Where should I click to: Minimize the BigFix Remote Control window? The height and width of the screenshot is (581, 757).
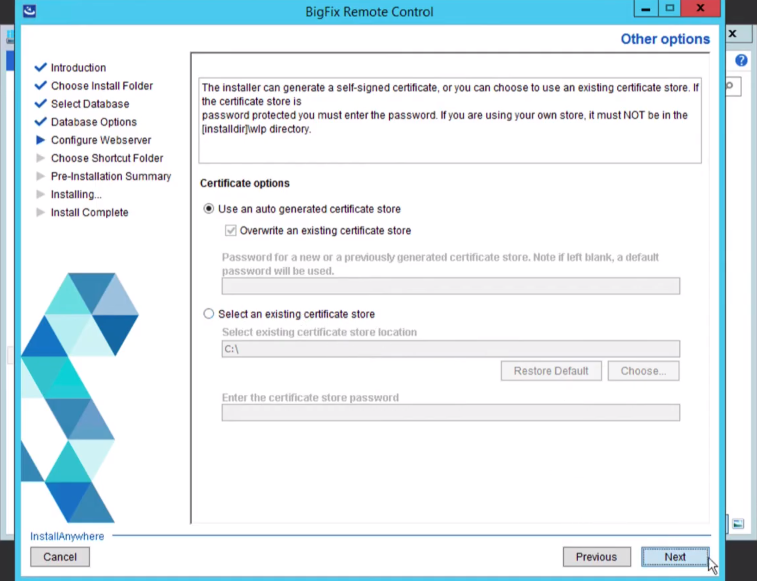point(645,8)
